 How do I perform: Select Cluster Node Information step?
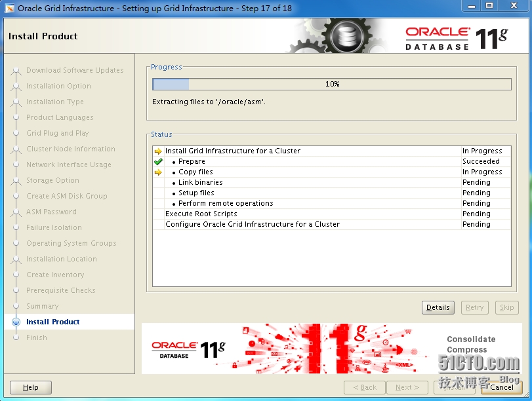tap(71, 149)
